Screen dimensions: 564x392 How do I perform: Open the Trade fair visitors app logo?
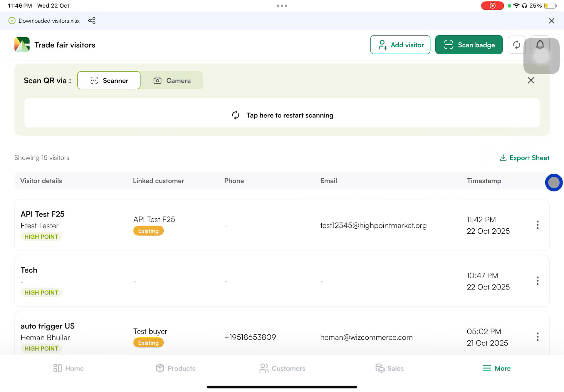point(21,44)
